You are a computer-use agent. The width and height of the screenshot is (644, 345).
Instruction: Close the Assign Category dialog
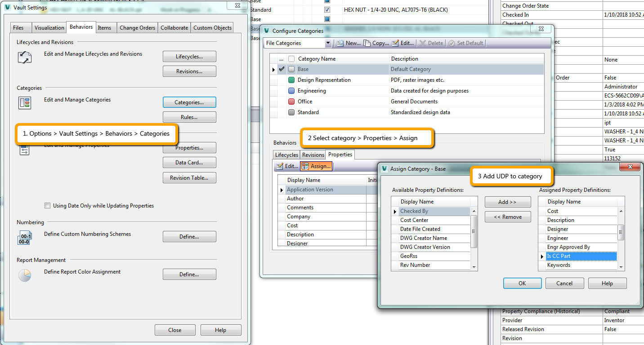point(630,167)
